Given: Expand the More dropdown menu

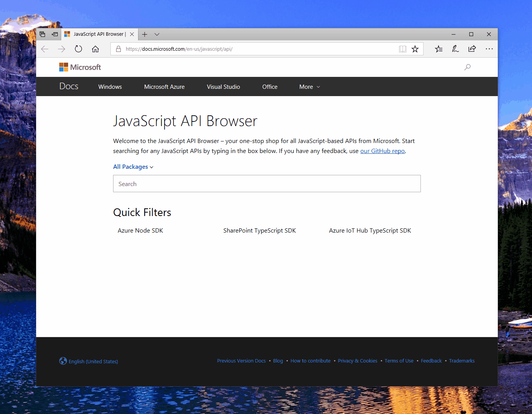Looking at the screenshot, I should click(x=310, y=87).
